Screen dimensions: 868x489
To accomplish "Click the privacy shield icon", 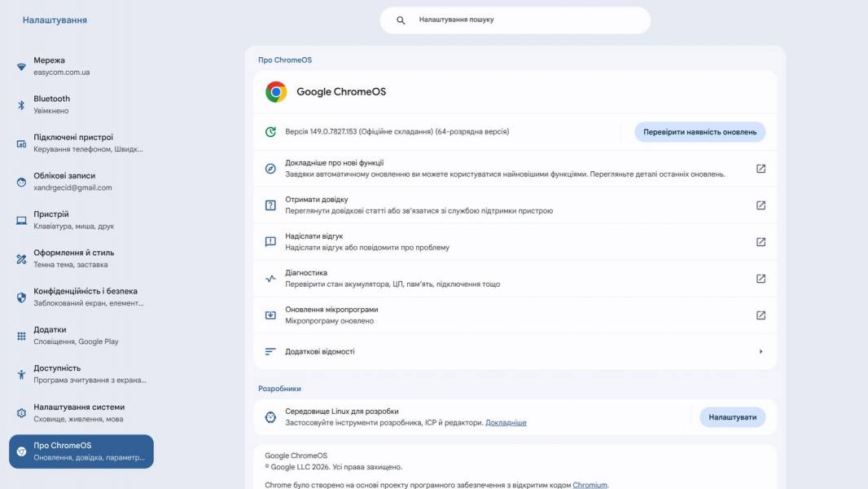I will [21, 297].
